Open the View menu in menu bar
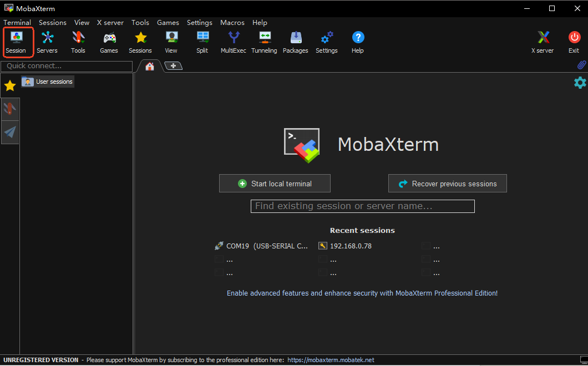 [82, 23]
